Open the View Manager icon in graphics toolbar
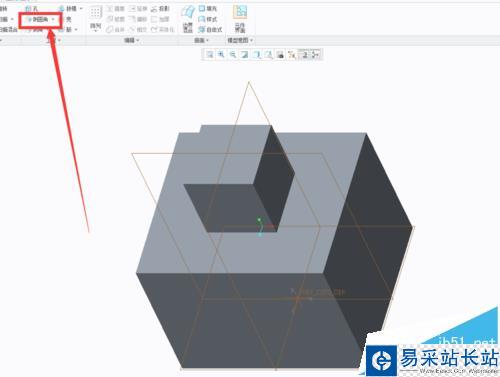Screen dimensions: 500x377 tap(280, 54)
